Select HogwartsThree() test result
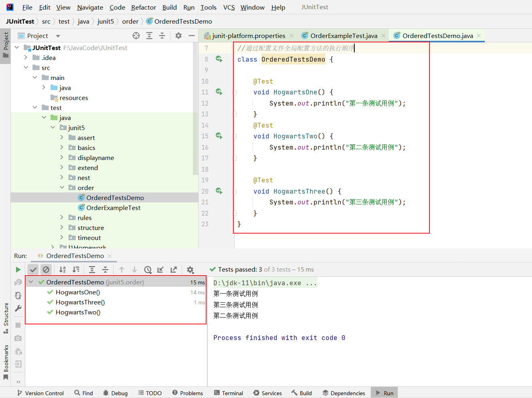Viewport: 532px width, 398px height. pos(80,302)
